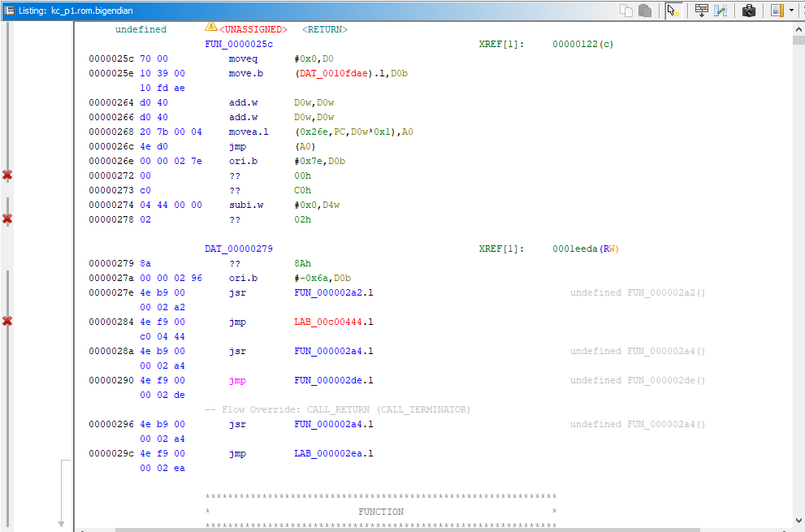Click the #-0x6a,D0b operand

[322, 279]
